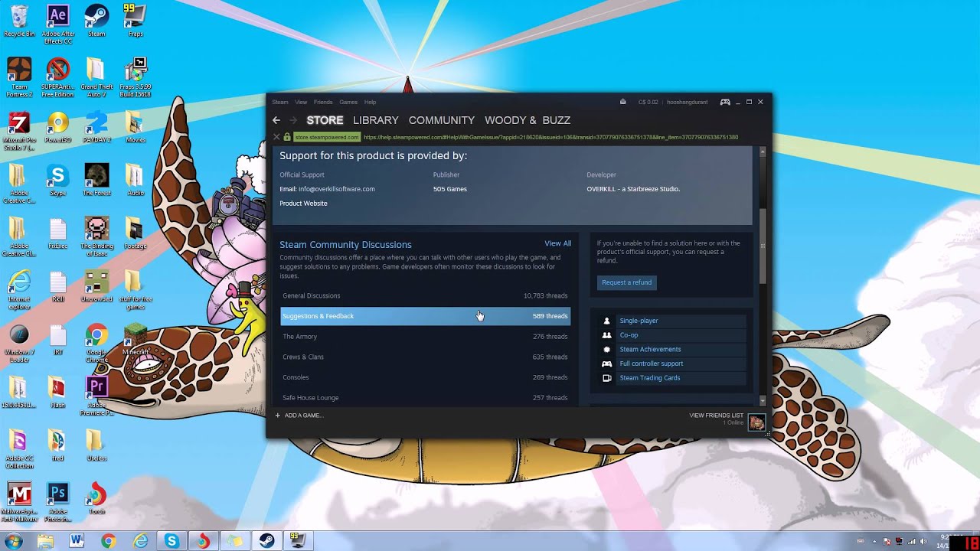Open the Steam menu in menu bar

280,102
